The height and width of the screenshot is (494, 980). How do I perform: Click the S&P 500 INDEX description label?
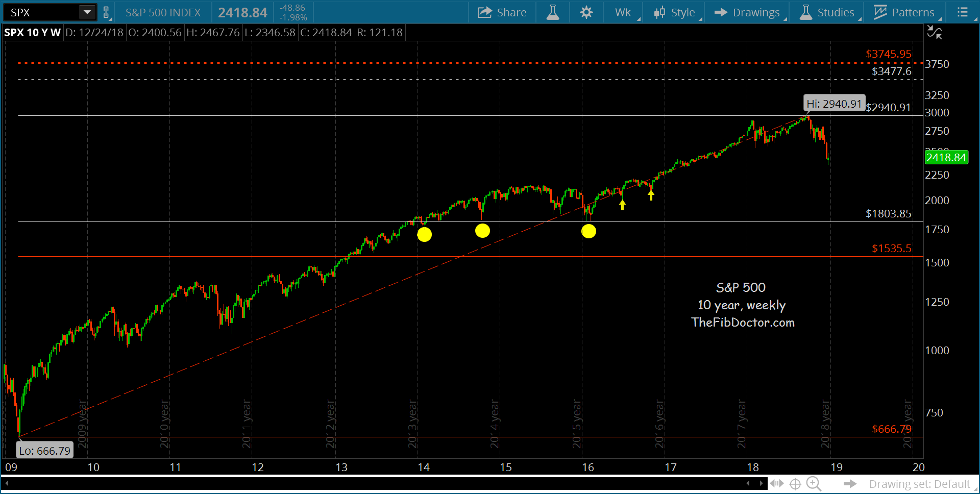163,12
